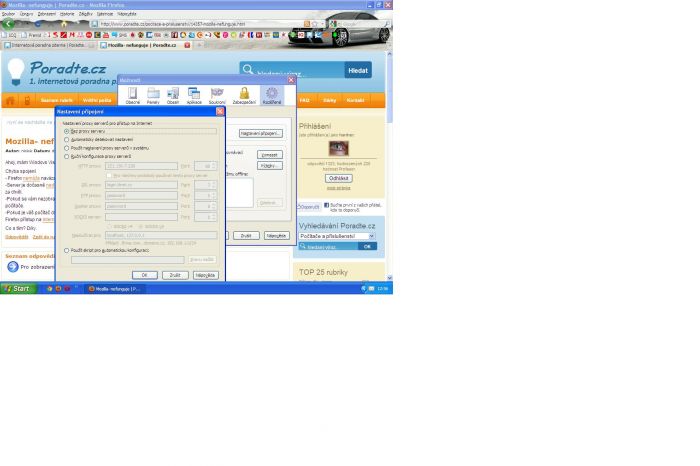Click the Výjimky... button in Options window

pos(270,166)
